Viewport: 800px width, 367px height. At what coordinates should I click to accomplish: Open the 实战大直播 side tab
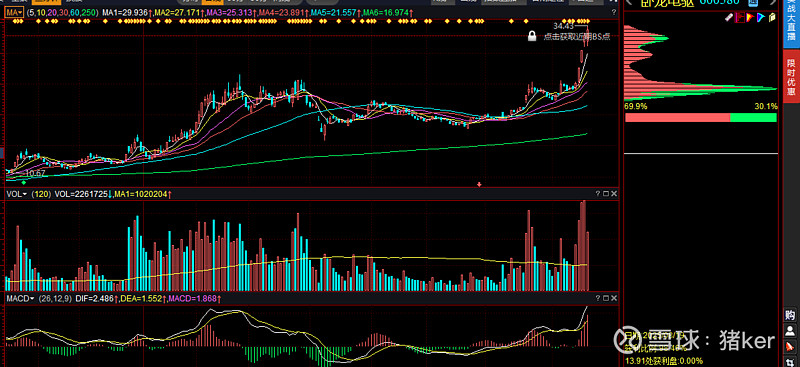pyautogui.click(x=791, y=23)
